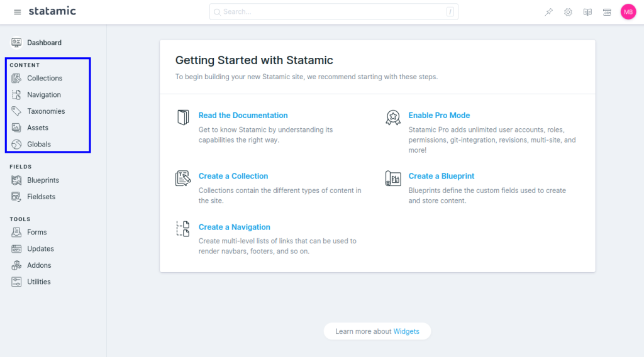Open Taxonomies in the sidebar
The image size is (644, 357).
[46, 111]
